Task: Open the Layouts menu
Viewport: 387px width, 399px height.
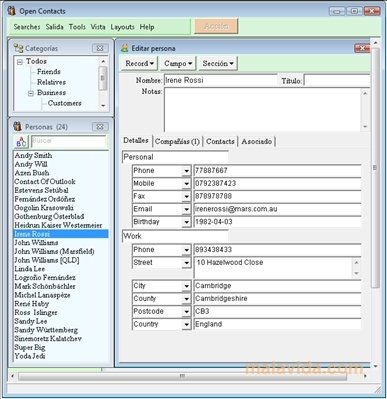Action: 122,27
